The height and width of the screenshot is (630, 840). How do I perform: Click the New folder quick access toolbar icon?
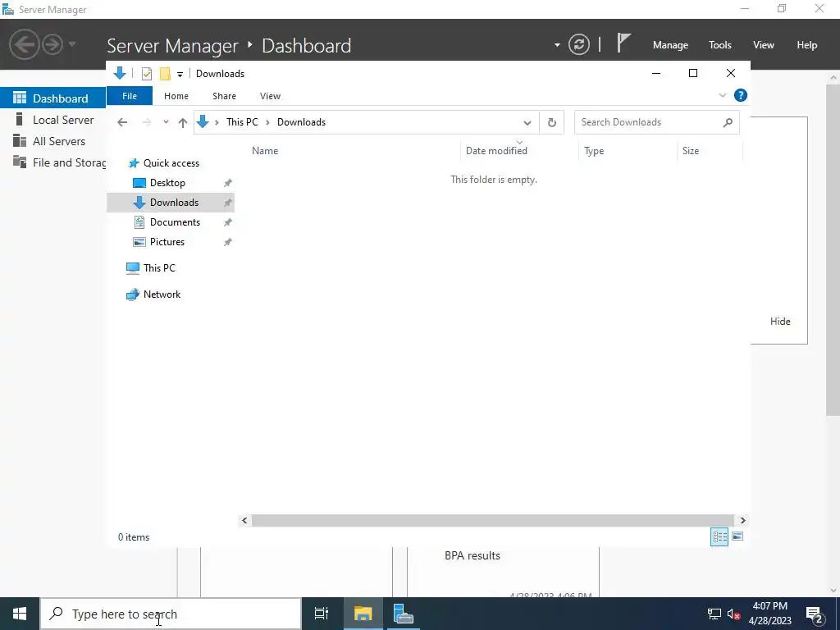(165, 74)
